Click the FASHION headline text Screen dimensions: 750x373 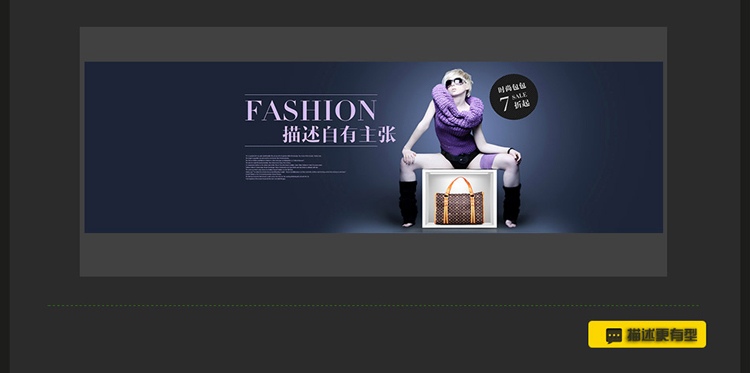(310, 110)
